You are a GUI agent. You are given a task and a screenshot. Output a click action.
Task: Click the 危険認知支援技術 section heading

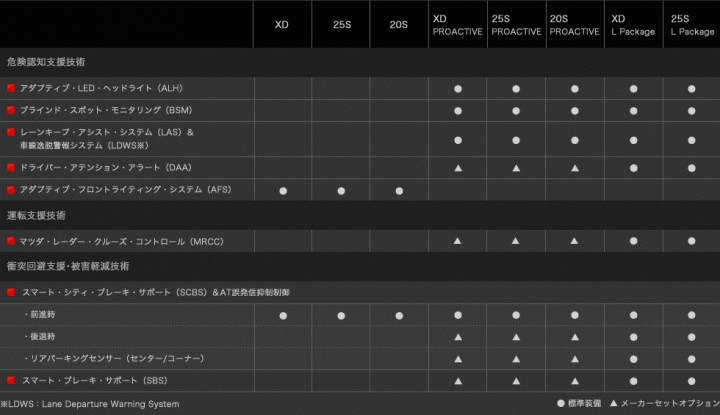pos(46,62)
